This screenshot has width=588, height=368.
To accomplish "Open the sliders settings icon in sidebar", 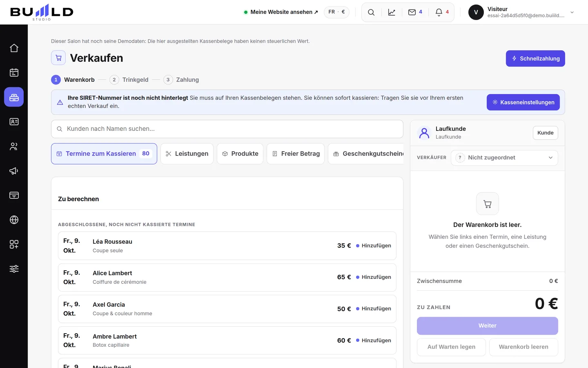I will coord(14,269).
